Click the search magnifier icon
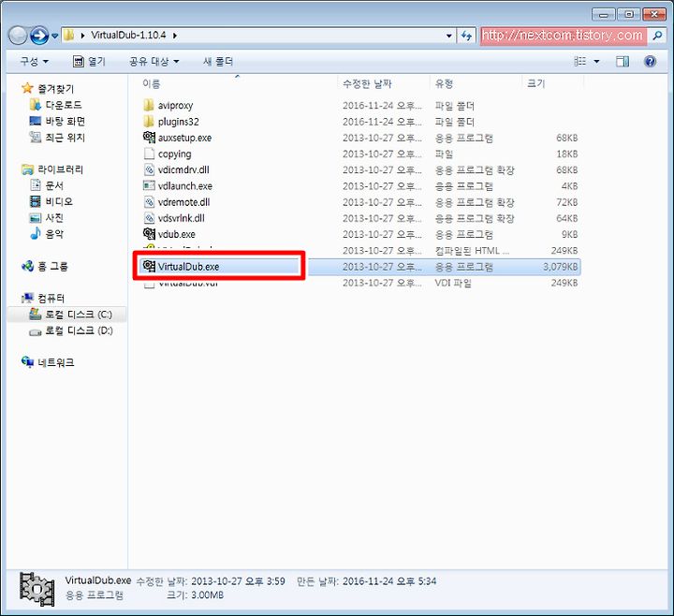674x616 pixels. coord(658,36)
